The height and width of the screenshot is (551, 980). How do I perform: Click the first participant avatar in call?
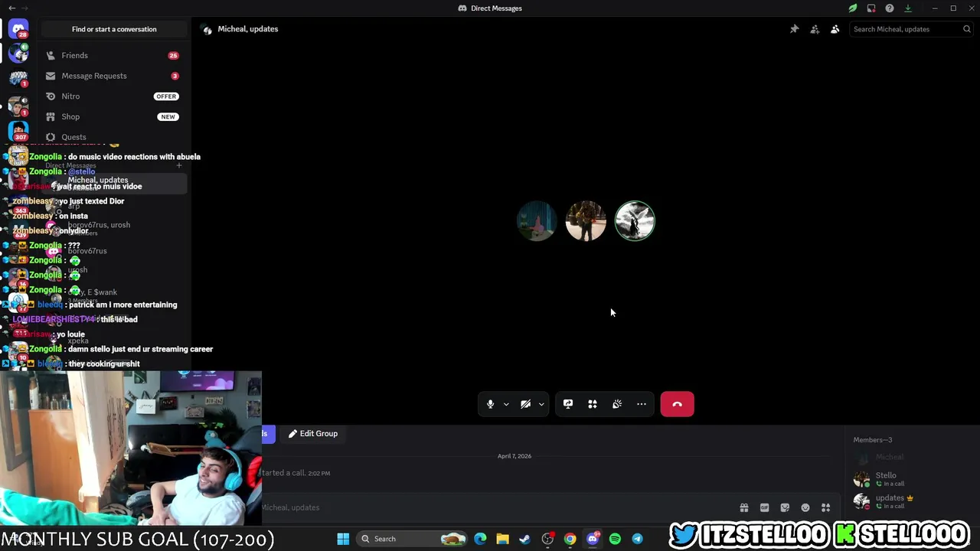point(537,221)
